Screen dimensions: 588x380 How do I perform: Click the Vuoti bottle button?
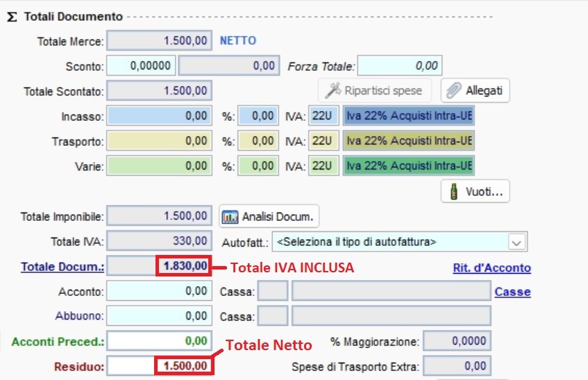click(475, 190)
